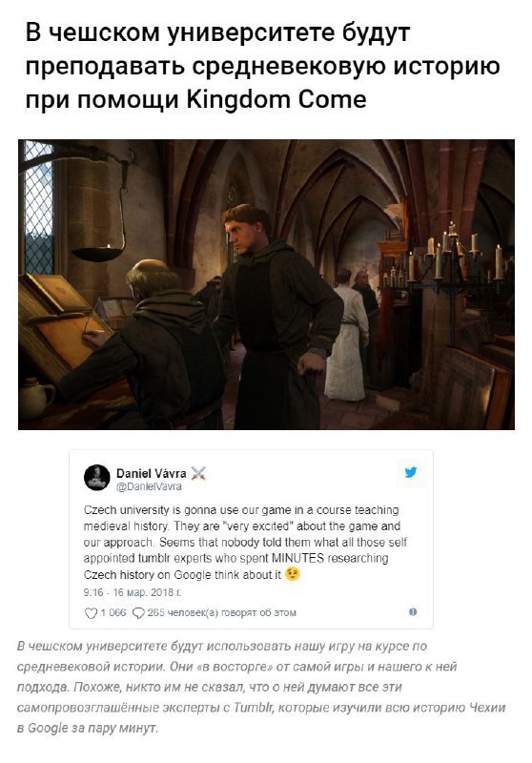The height and width of the screenshot is (763, 532).
Task: Click the crossed swords emoji beside the name
Action: tap(198, 473)
